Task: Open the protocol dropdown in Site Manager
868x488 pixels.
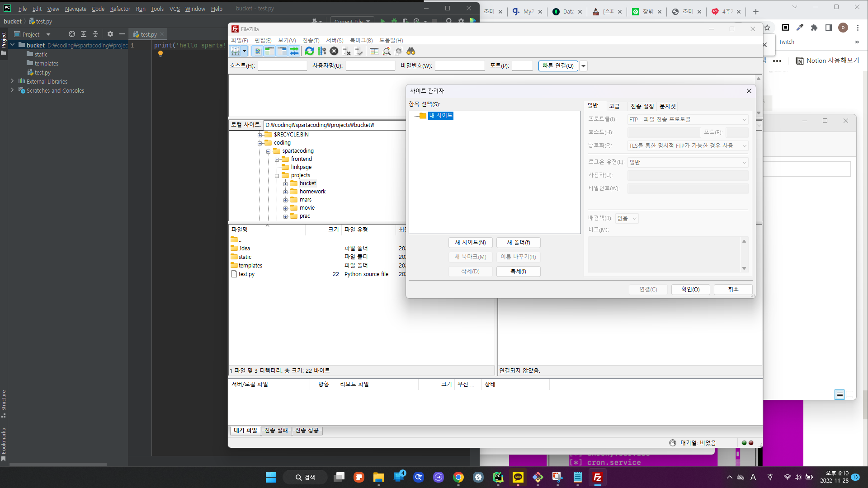Action: click(x=687, y=119)
